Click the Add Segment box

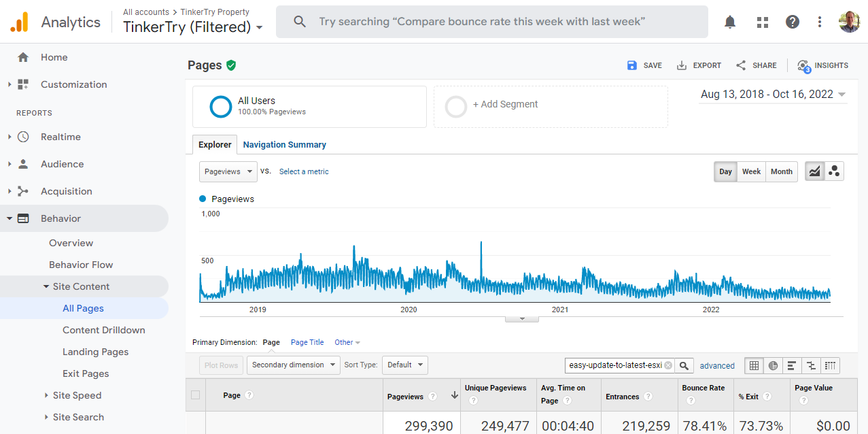pos(551,107)
